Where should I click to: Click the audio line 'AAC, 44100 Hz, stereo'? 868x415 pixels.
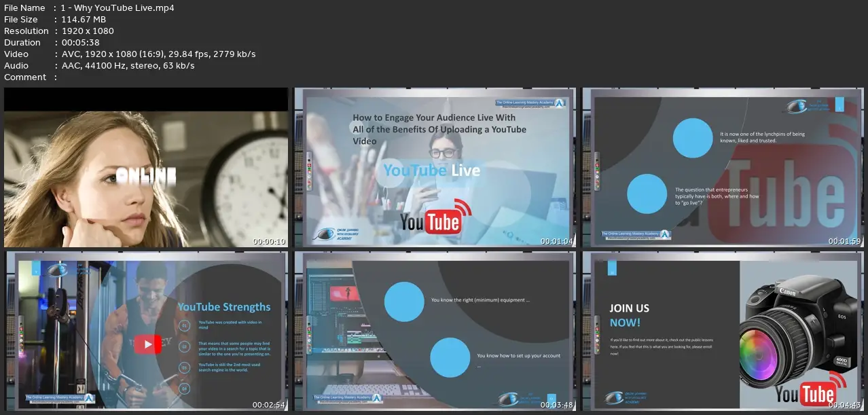click(128, 66)
